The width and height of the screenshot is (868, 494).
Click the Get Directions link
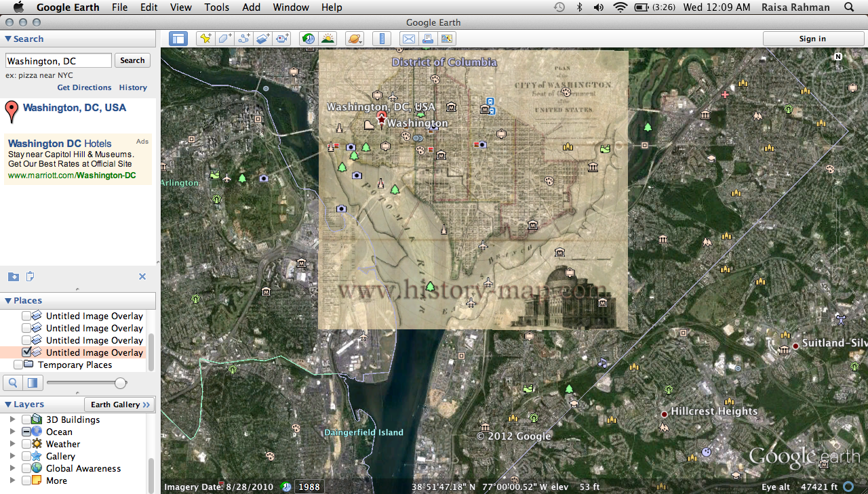84,87
